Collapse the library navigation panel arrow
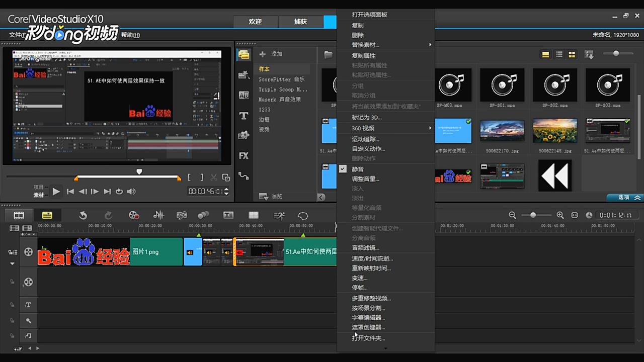The width and height of the screenshot is (644, 362). [321, 197]
